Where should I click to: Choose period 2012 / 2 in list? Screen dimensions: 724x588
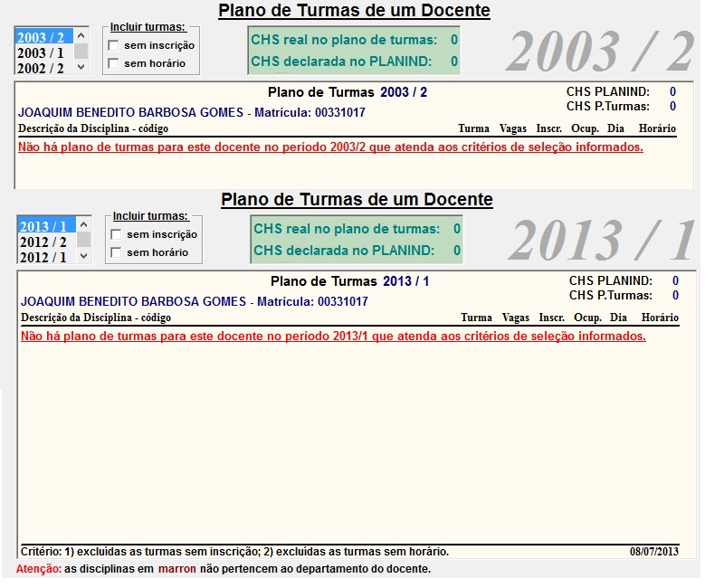coord(44,242)
